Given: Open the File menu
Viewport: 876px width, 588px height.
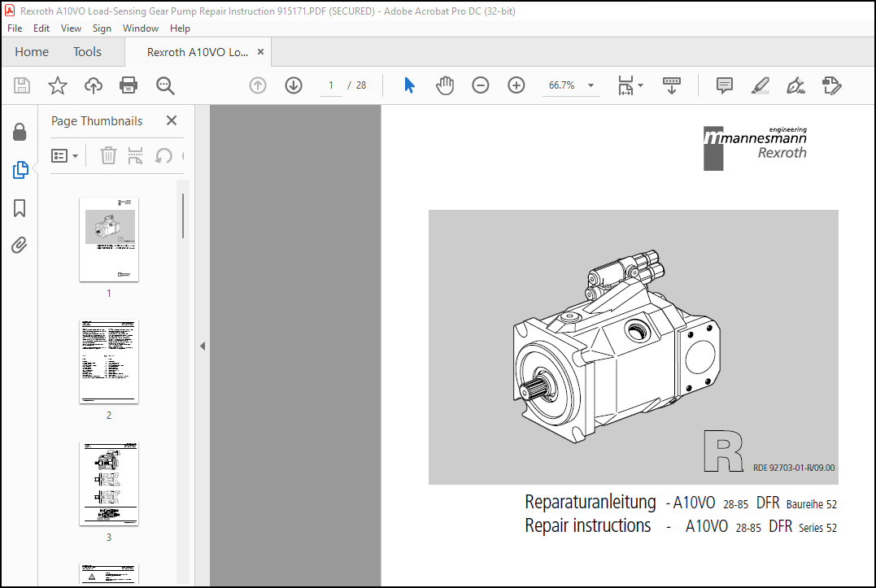Looking at the screenshot, I should point(15,28).
